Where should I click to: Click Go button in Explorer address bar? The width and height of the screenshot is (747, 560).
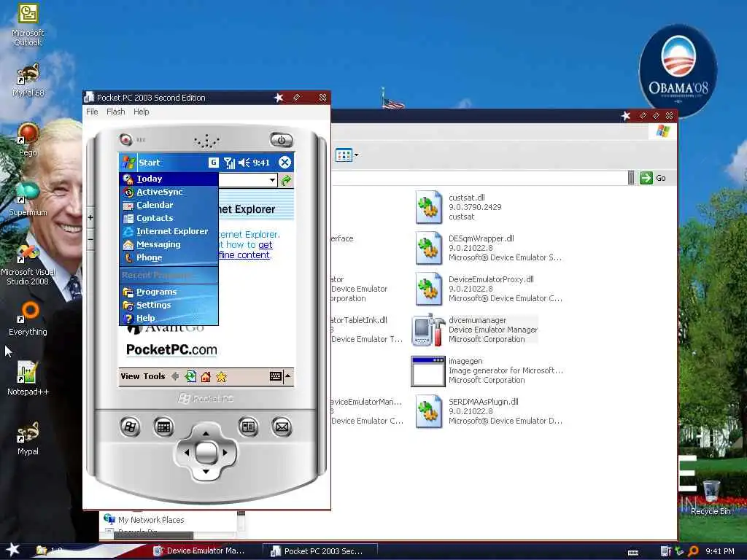coord(653,178)
